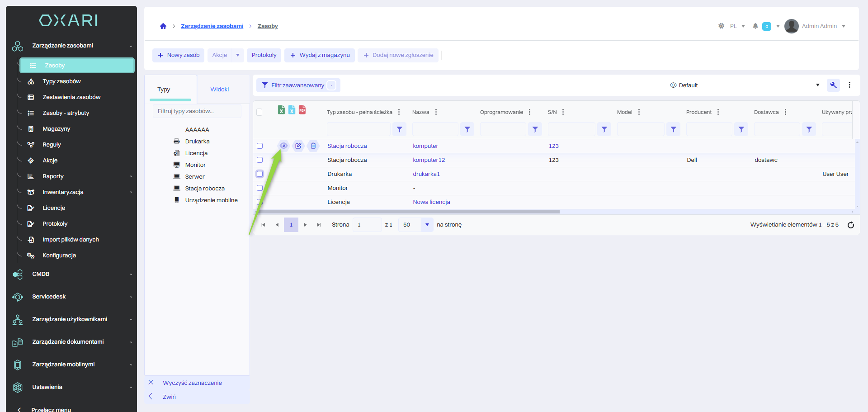
Task: Open Magazyny in the sidebar
Action: coord(57,129)
